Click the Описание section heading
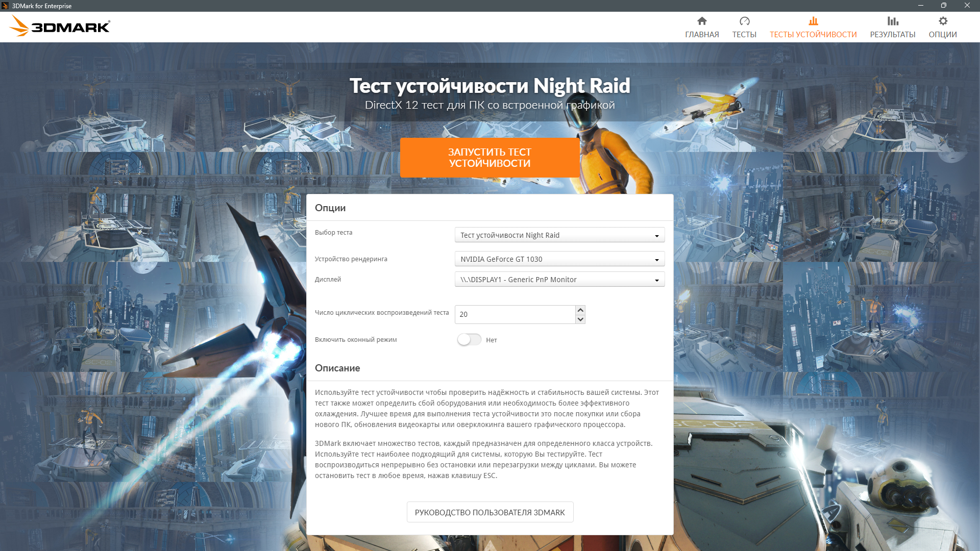This screenshot has width=980, height=551. click(x=337, y=368)
